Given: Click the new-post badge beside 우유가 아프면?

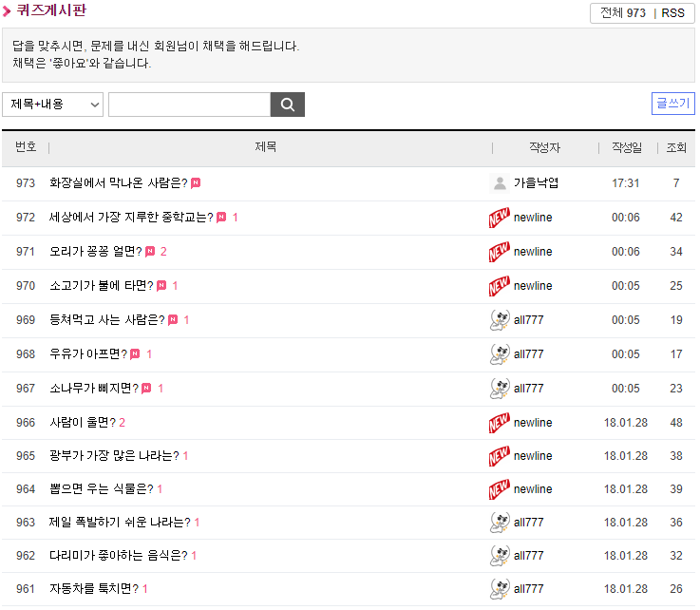Looking at the screenshot, I should click(135, 354).
